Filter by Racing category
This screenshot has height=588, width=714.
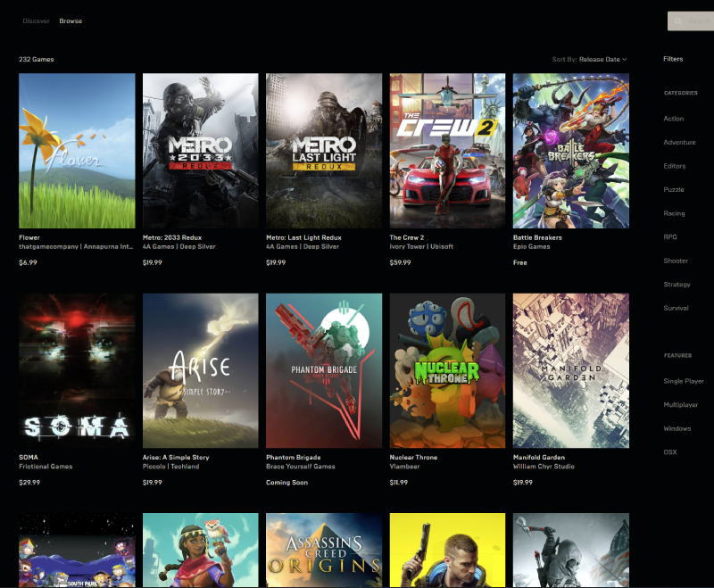pyautogui.click(x=674, y=213)
